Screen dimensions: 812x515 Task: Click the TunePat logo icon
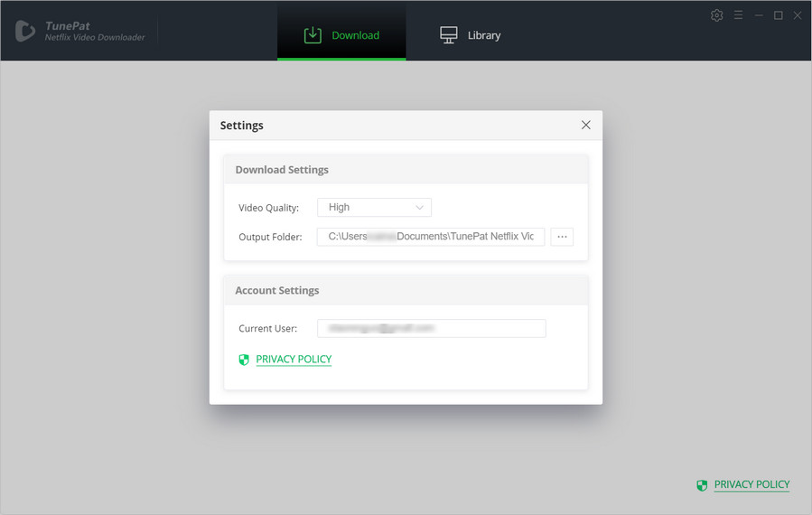coord(25,31)
